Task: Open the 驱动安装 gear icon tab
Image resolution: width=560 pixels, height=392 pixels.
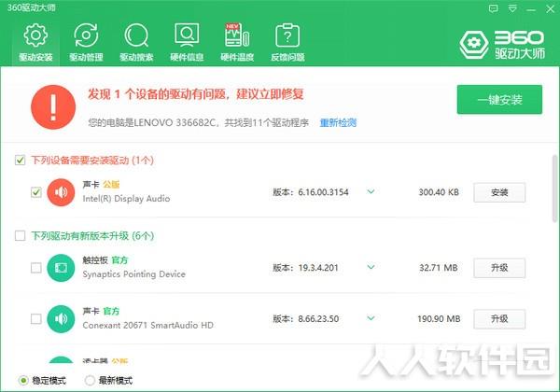Action: click(35, 42)
